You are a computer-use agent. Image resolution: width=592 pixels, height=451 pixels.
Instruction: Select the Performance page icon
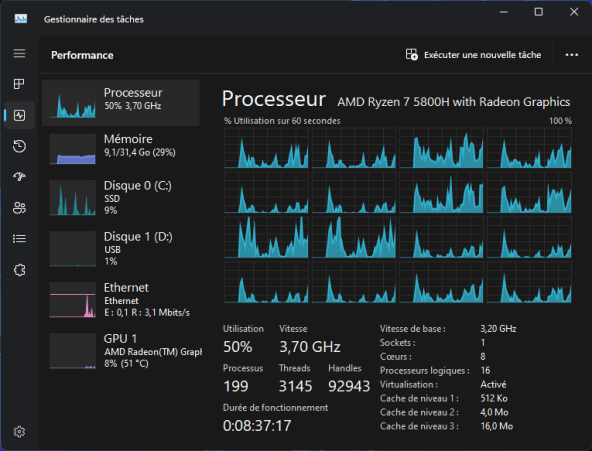19,115
